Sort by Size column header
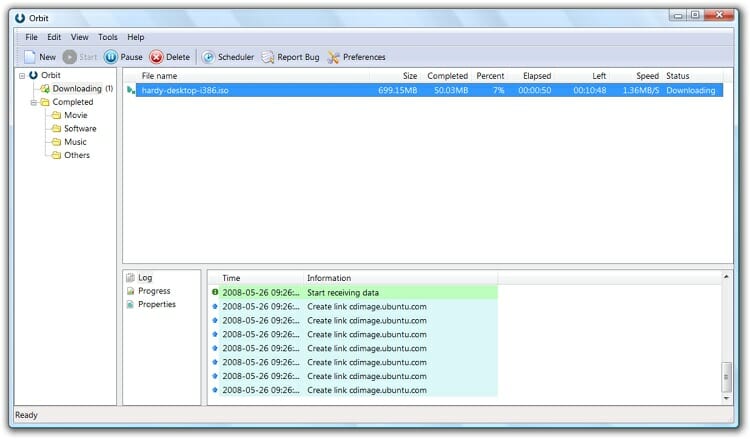The height and width of the screenshot is (439, 750). [410, 76]
